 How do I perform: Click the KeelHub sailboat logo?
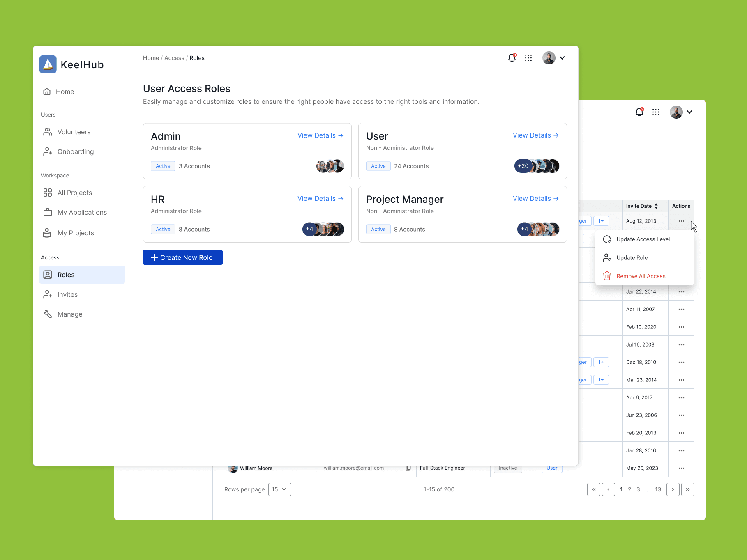[48, 64]
